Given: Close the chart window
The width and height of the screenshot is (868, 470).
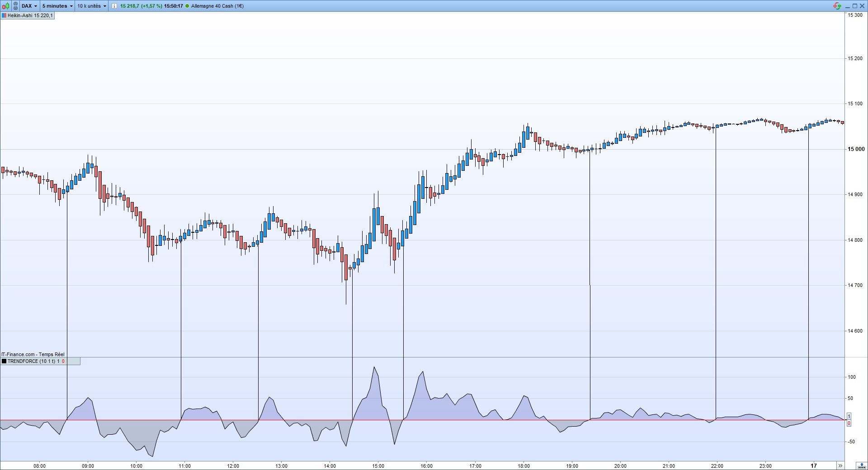Looking at the screenshot, I should [x=862, y=6].
